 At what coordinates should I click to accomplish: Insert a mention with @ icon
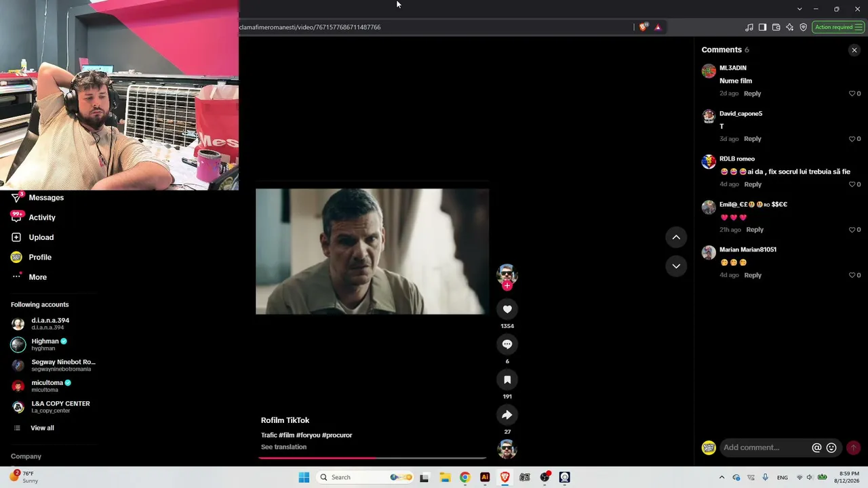pos(817,448)
